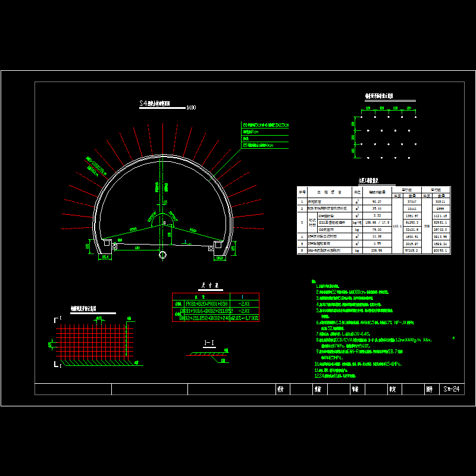Screen dimensions: 476x476
Task: Click the 2049.87 quantity cell
Action: [x=412, y=243]
